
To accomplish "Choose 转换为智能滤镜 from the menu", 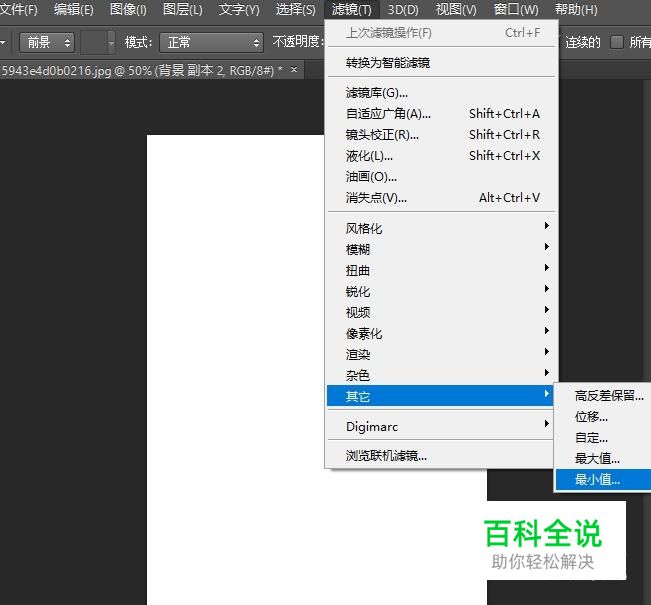I will pyautogui.click(x=441, y=63).
